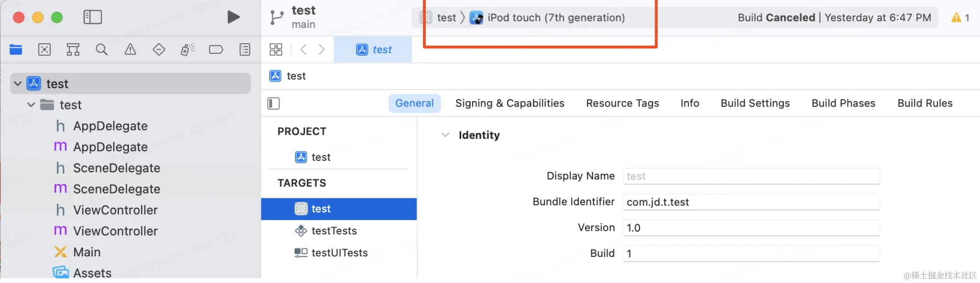Open the Test navigator diamond icon
The width and height of the screenshot is (980, 283).
click(159, 50)
